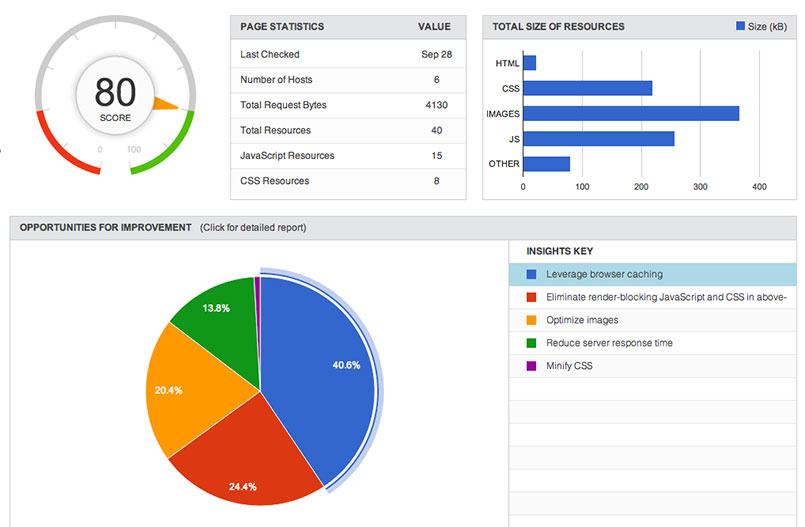Select the 13.8% green pie slice

(x=215, y=315)
